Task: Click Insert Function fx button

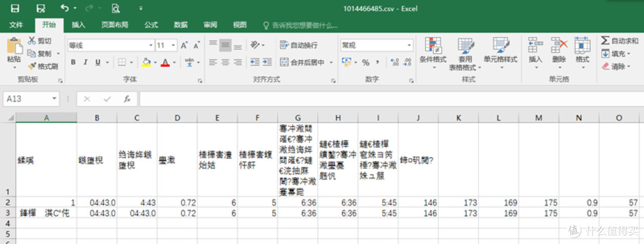Action: [x=128, y=99]
